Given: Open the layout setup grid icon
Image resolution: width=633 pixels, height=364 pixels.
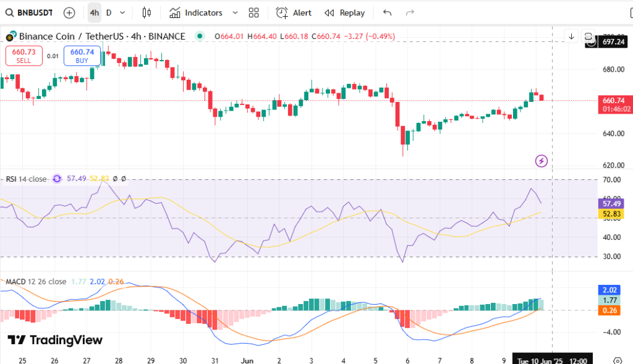Looking at the screenshot, I should (x=253, y=13).
